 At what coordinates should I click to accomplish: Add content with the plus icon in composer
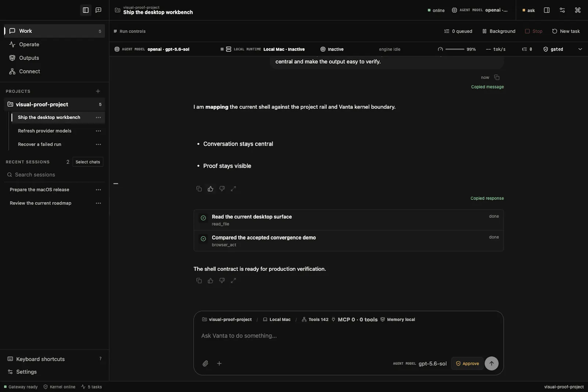tap(219, 363)
